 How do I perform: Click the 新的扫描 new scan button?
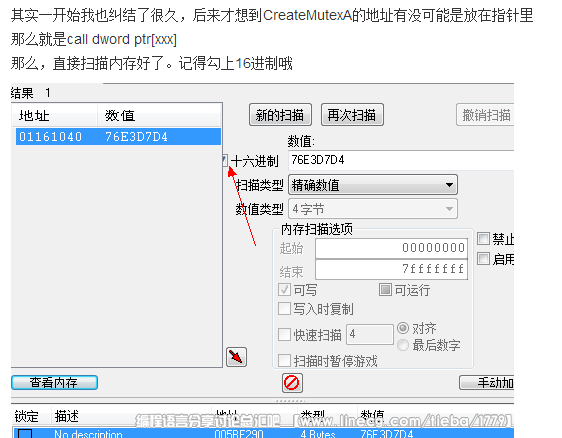tap(280, 115)
